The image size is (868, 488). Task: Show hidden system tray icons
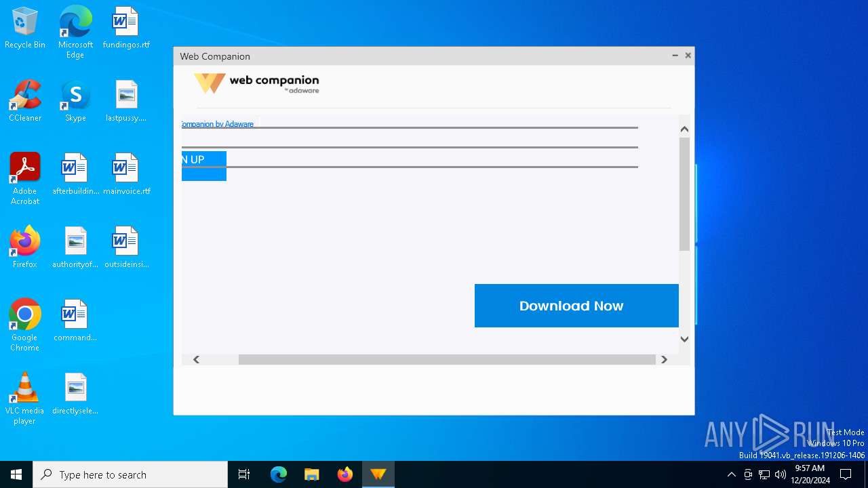click(731, 474)
